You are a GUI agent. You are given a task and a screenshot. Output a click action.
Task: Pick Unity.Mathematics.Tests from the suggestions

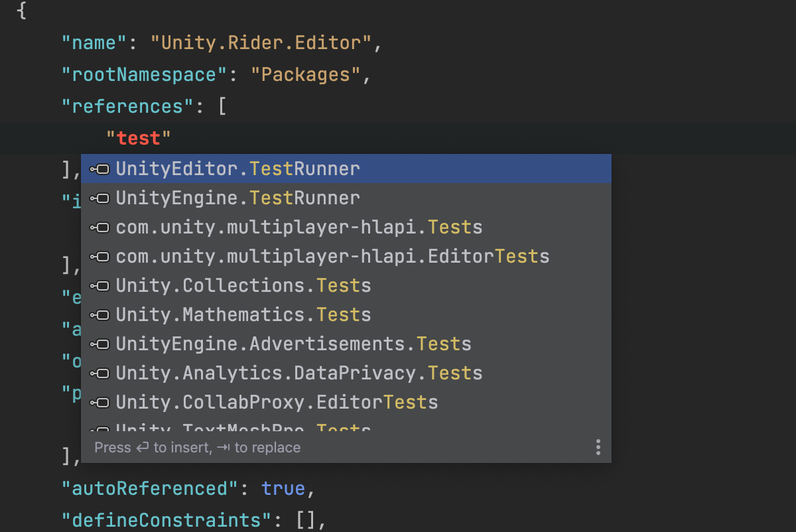pos(243,315)
